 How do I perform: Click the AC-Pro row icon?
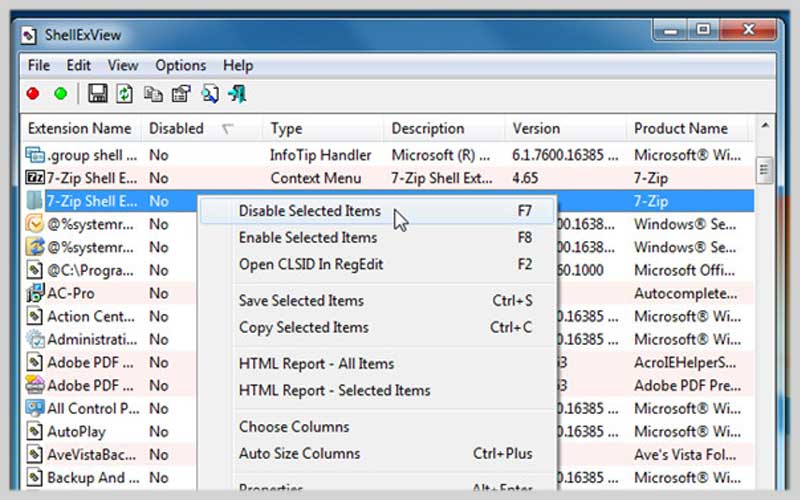[x=35, y=293]
